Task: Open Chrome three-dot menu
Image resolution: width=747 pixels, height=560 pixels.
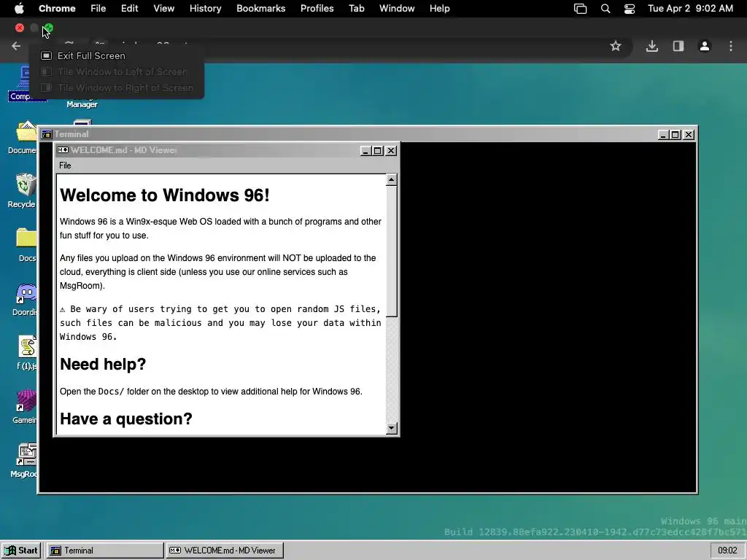Action: click(730, 46)
